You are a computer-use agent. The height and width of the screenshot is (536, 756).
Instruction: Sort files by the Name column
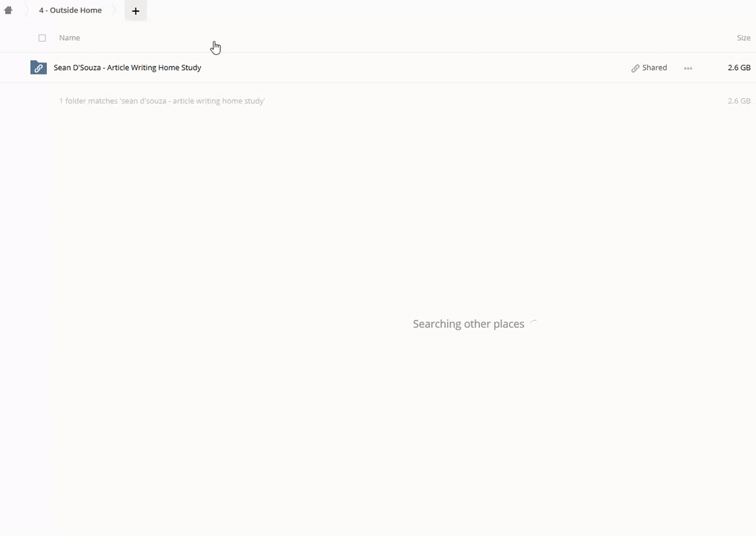click(69, 38)
